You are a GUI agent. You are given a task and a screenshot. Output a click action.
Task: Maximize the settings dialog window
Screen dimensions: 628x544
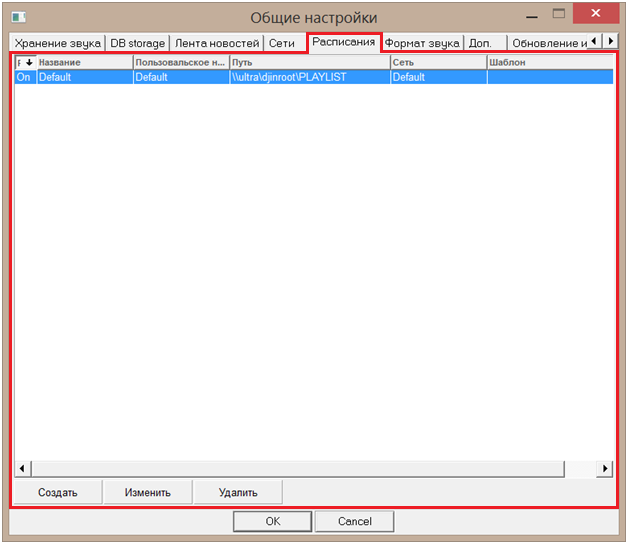[x=559, y=14]
